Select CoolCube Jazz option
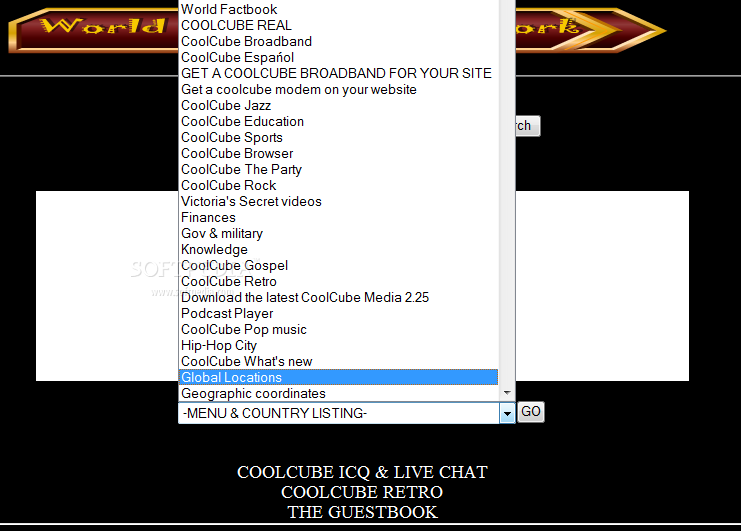 pyautogui.click(x=338, y=105)
